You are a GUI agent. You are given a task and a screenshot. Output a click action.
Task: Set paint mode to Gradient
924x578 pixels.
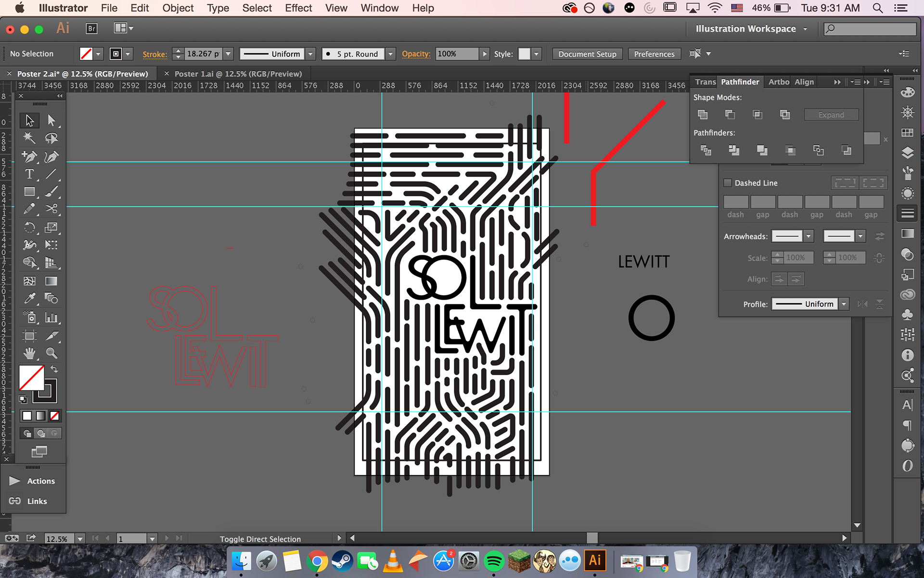(41, 416)
